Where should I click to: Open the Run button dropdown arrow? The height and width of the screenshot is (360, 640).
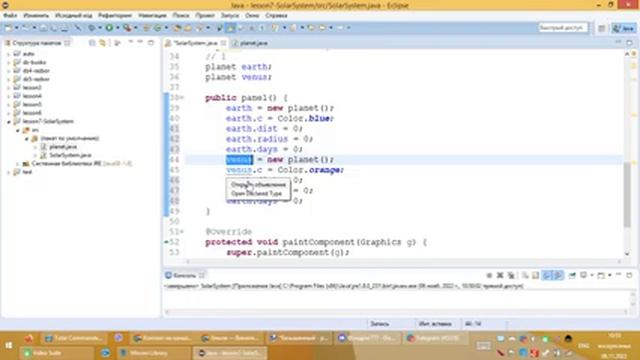[x=118, y=28]
